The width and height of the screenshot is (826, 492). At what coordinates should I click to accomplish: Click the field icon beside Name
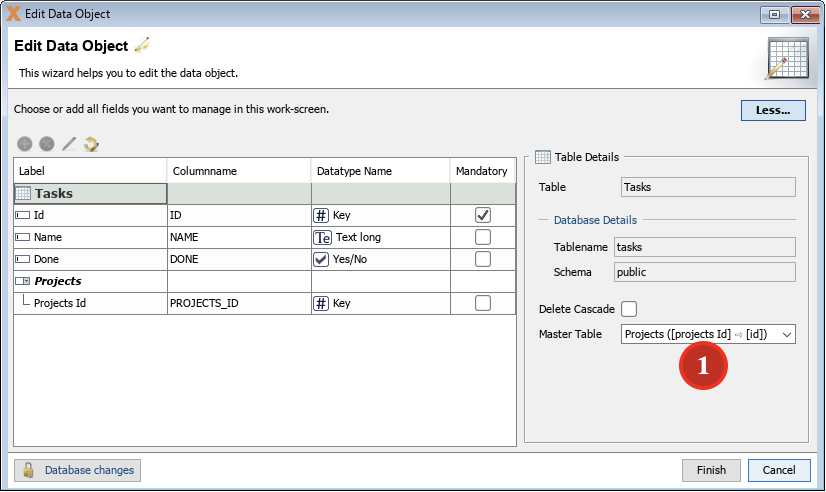point(23,237)
